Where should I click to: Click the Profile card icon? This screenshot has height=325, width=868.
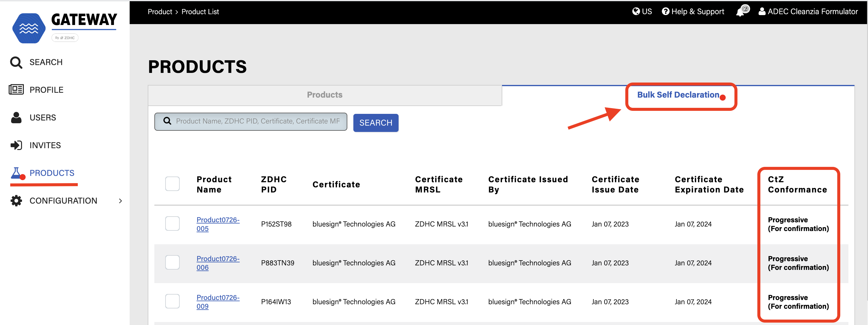coord(16,89)
